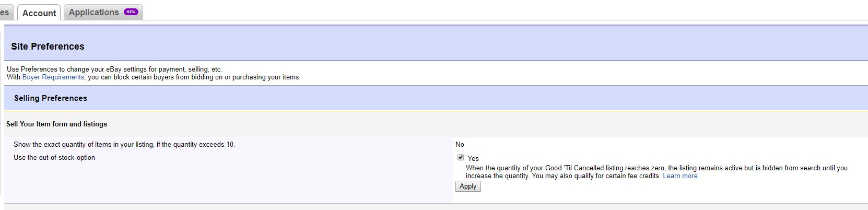Click the Use the out-of-stock-option label
The image size is (868, 210).
pos(54,158)
